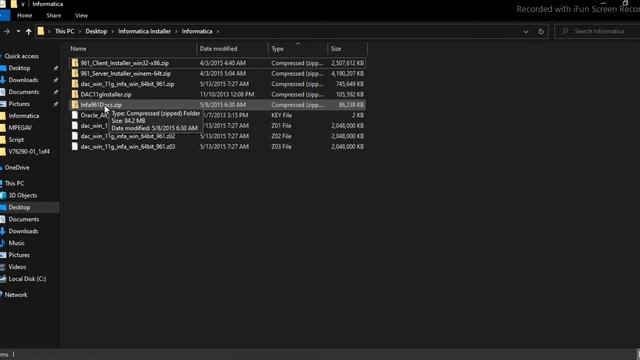Open the MPEGAV folder in sidebar
The height and width of the screenshot is (360, 640).
coord(20,128)
